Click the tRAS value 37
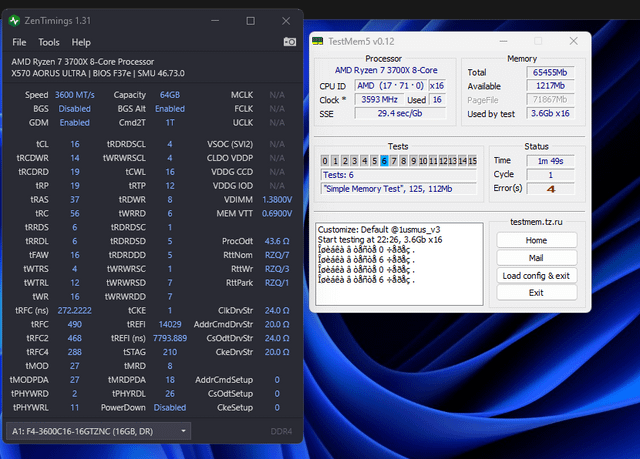 click(x=75, y=200)
